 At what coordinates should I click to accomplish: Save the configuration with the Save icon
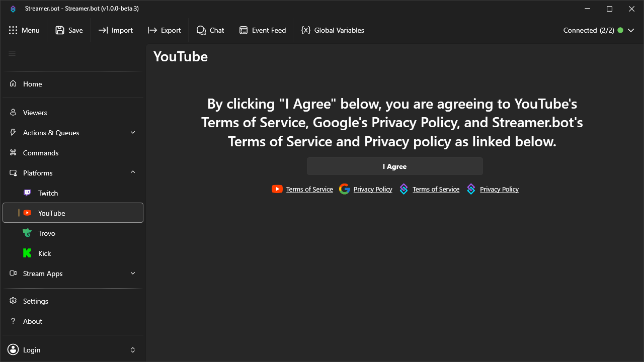click(x=69, y=30)
